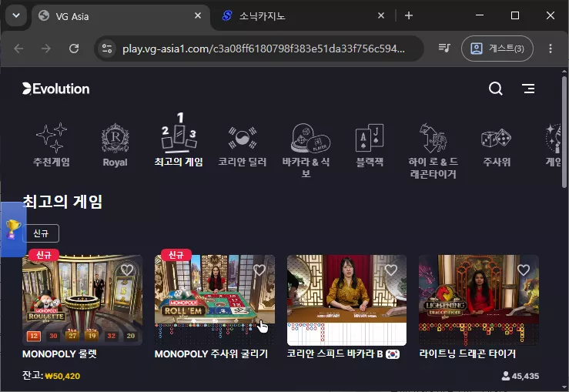
Task: Switch to the 소닉카지노 browser tab
Action: click(x=303, y=16)
